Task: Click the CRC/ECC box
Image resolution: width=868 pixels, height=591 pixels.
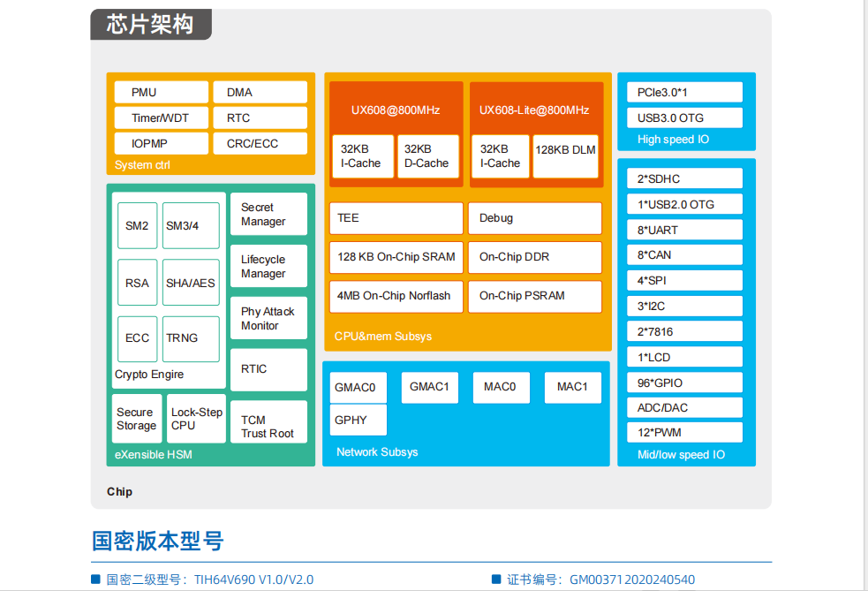Action: [x=260, y=143]
